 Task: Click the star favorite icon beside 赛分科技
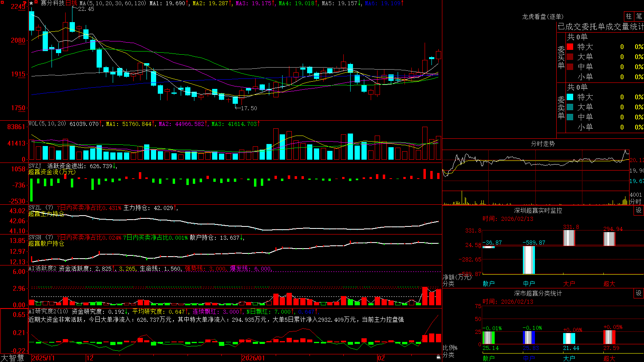pyautogui.click(x=31, y=3)
